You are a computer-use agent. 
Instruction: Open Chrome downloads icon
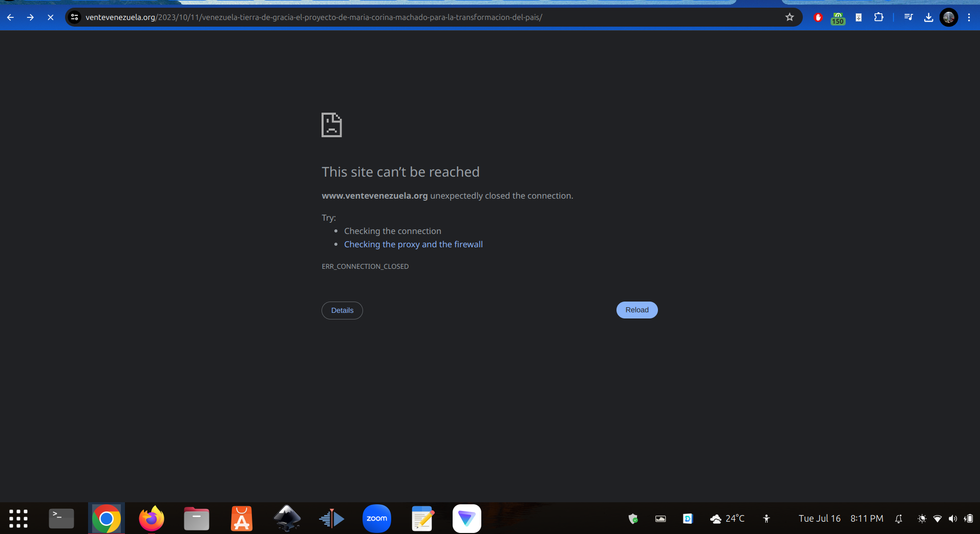(x=928, y=17)
